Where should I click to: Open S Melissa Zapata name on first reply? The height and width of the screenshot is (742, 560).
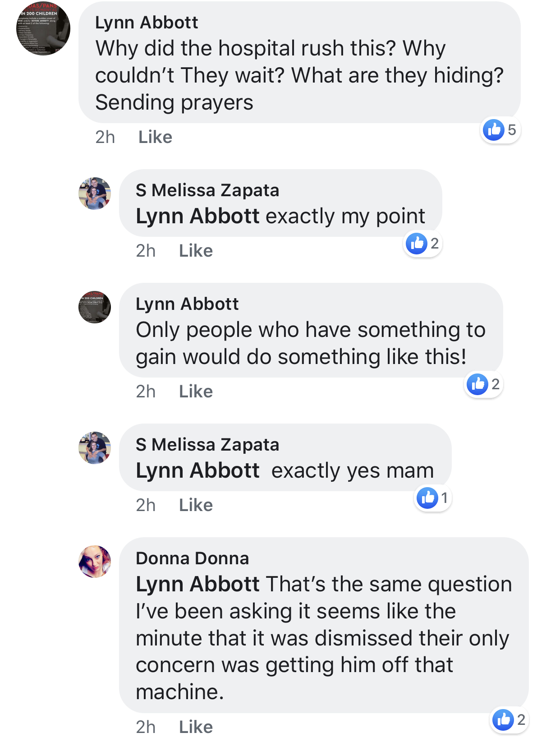(207, 190)
